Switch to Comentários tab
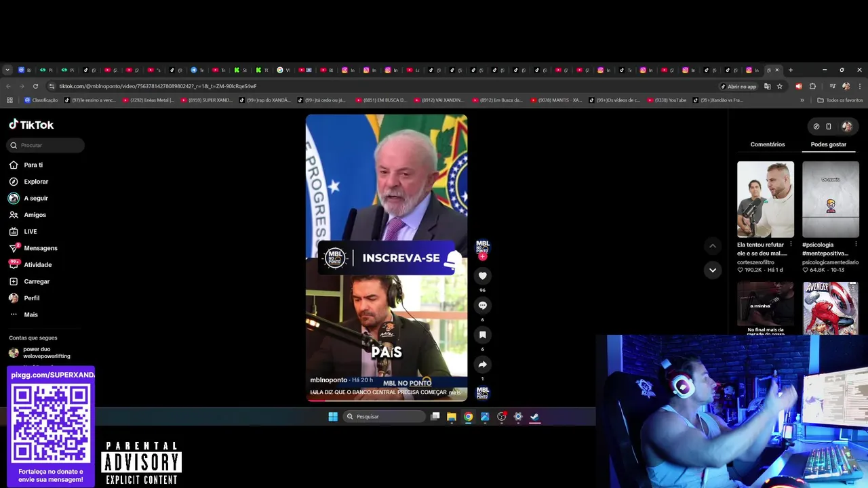868x488 pixels. tap(768, 144)
